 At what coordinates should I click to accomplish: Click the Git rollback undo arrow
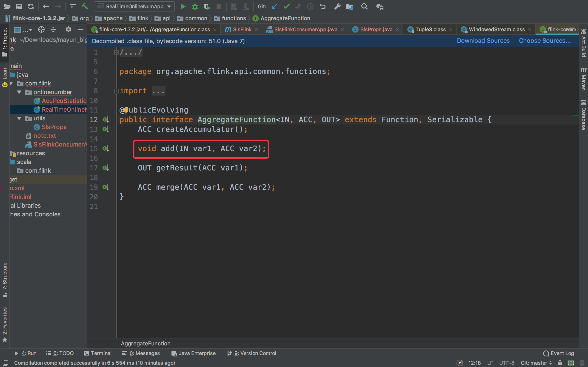[x=323, y=7]
